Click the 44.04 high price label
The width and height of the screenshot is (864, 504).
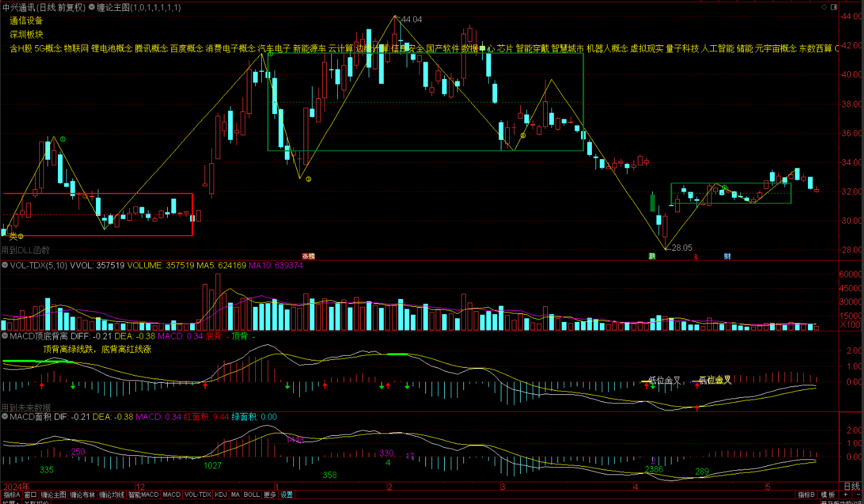(410, 20)
